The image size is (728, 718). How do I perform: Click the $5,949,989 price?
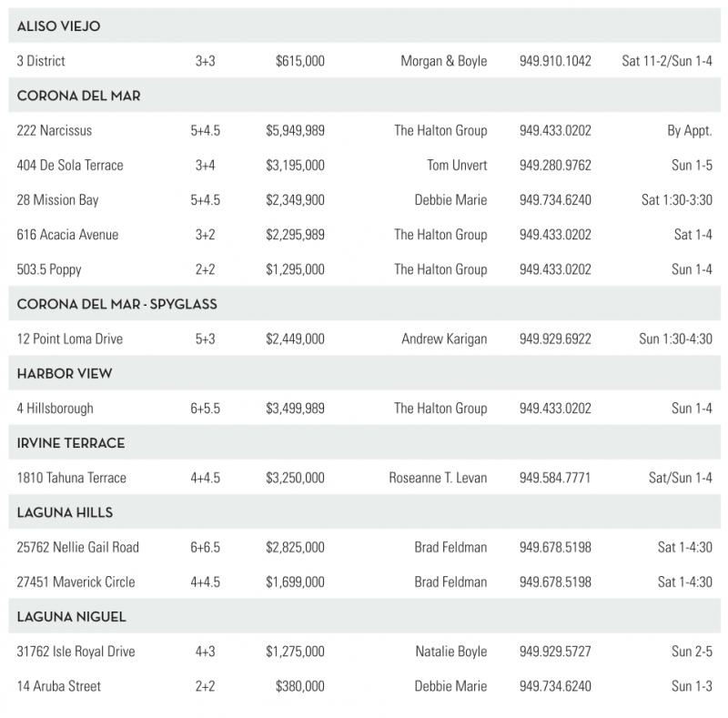point(295,131)
